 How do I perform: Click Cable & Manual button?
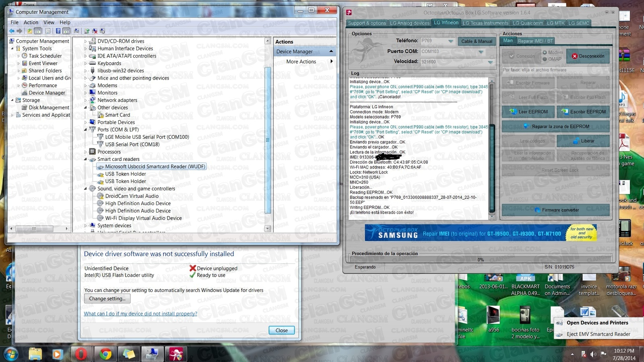click(x=477, y=41)
